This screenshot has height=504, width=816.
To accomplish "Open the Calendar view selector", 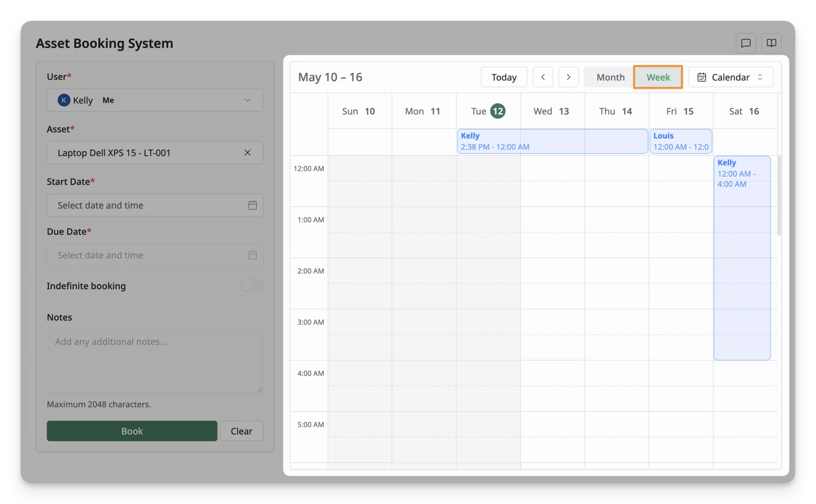I will click(x=731, y=77).
